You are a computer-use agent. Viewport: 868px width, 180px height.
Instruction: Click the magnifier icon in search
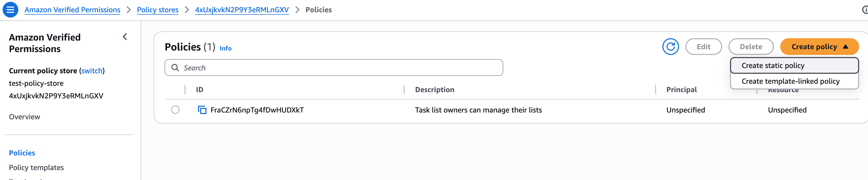175,68
